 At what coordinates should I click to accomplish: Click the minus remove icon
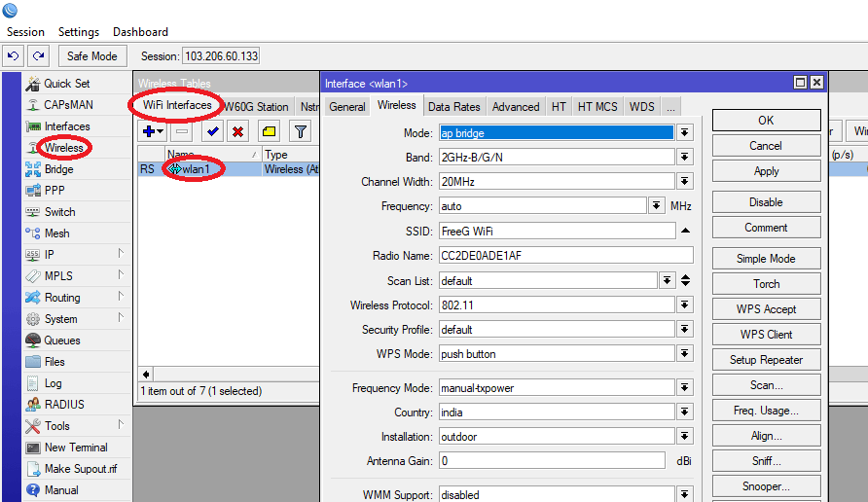pos(182,131)
